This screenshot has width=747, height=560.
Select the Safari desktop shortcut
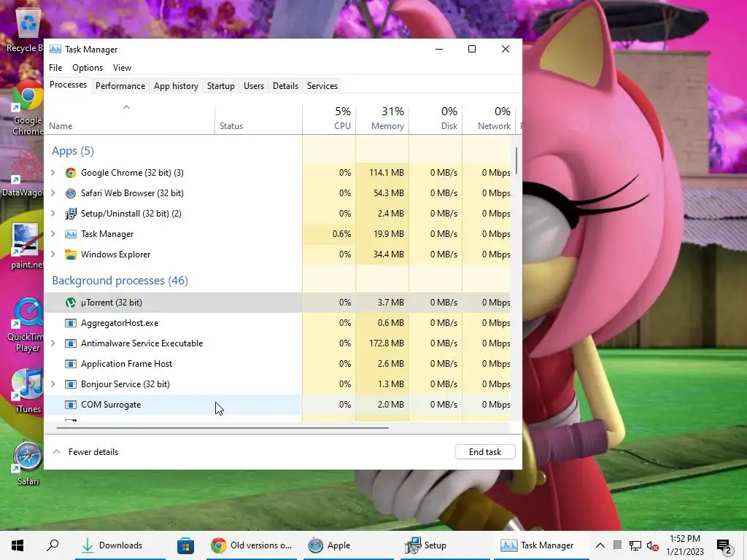pos(28,464)
